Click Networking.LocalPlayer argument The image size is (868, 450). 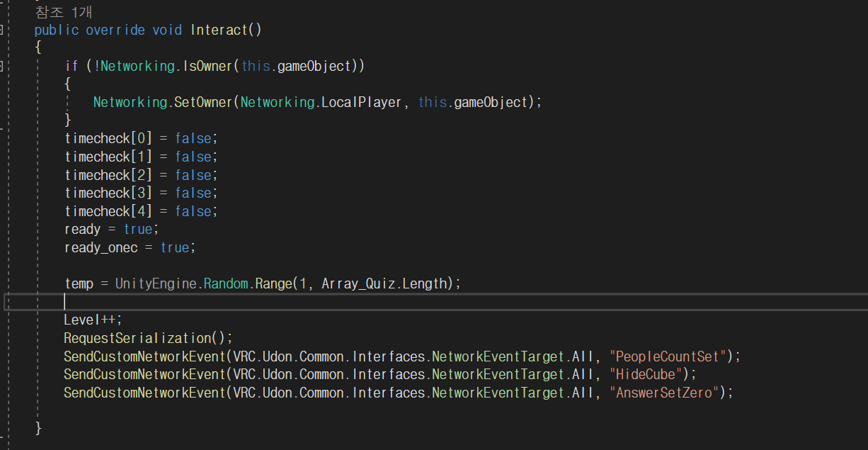click(321, 102)
